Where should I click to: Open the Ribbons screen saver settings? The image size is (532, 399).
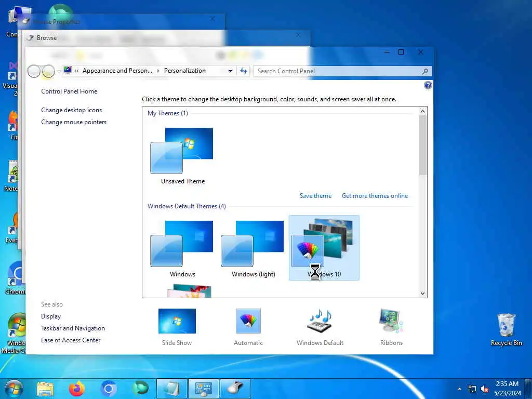coord(391,327)
